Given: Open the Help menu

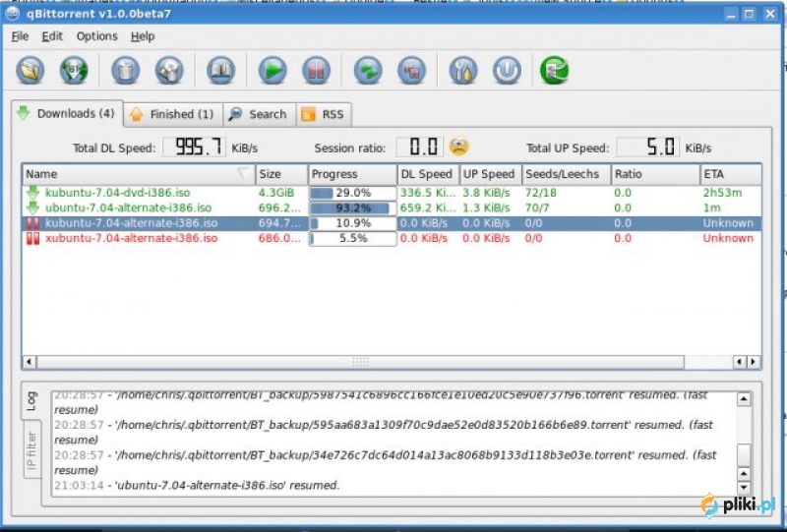Looking at the screenshot, I should (143, 36).
